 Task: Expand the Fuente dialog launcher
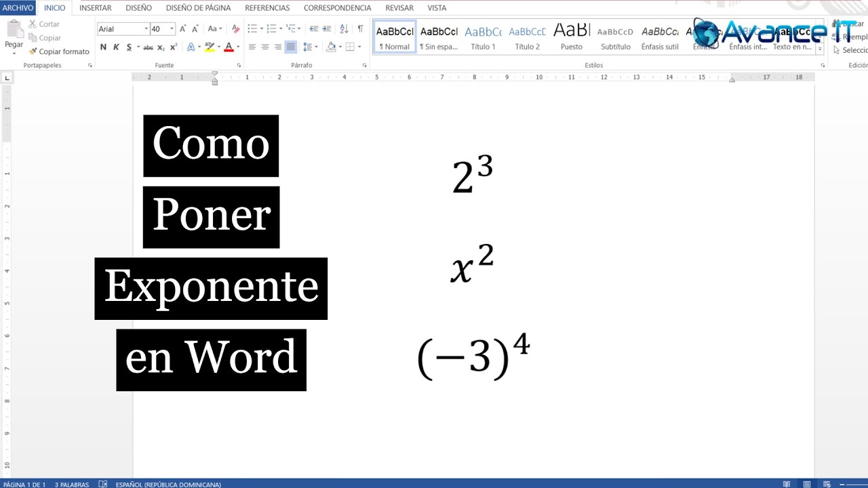point(239,66)
